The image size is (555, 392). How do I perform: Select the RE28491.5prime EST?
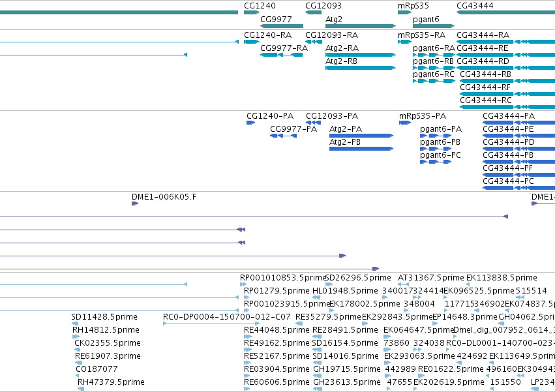pyautogui.click(x=317, y=337)
